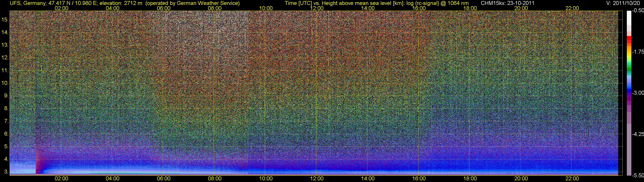
Task: Click the '10:00' label on the top time axis
Action: coord(266,8)
